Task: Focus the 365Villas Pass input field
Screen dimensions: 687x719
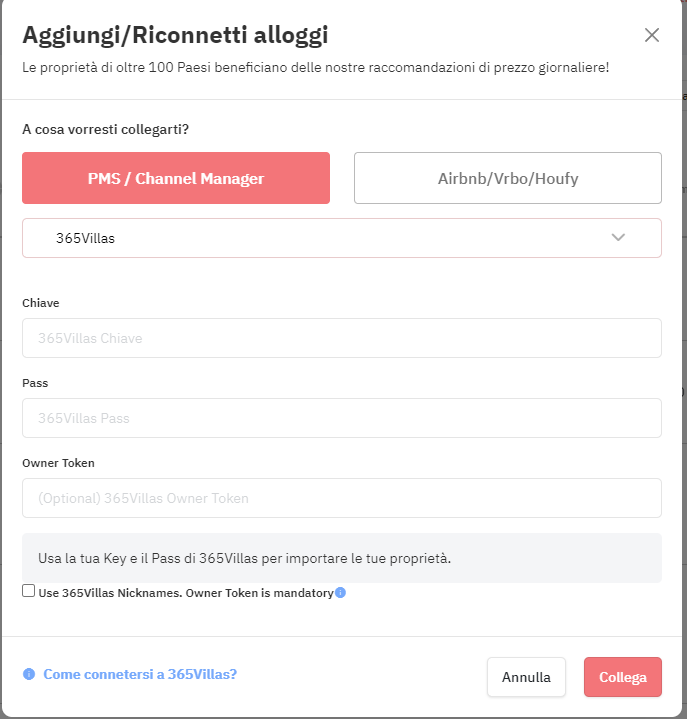Action: point(342,418)
